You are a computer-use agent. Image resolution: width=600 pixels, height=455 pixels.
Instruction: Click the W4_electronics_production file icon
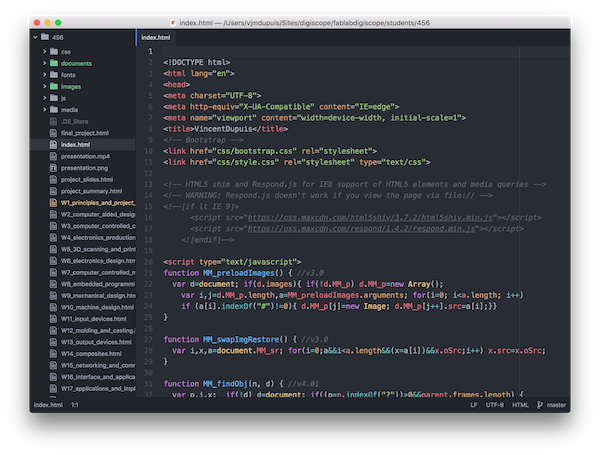click(53, 237)
